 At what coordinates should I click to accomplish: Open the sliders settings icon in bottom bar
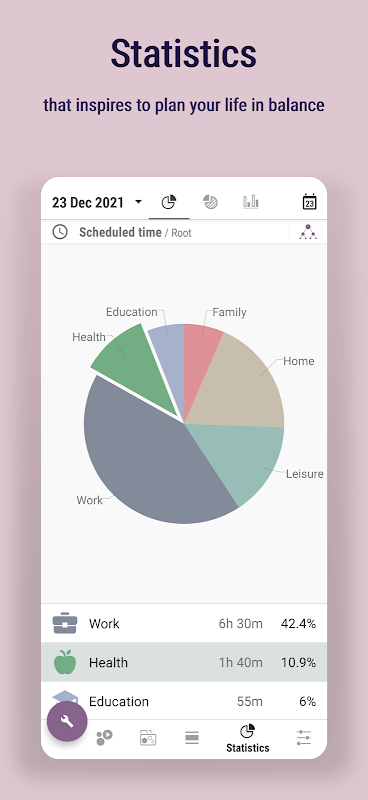(x=304, y=738)
